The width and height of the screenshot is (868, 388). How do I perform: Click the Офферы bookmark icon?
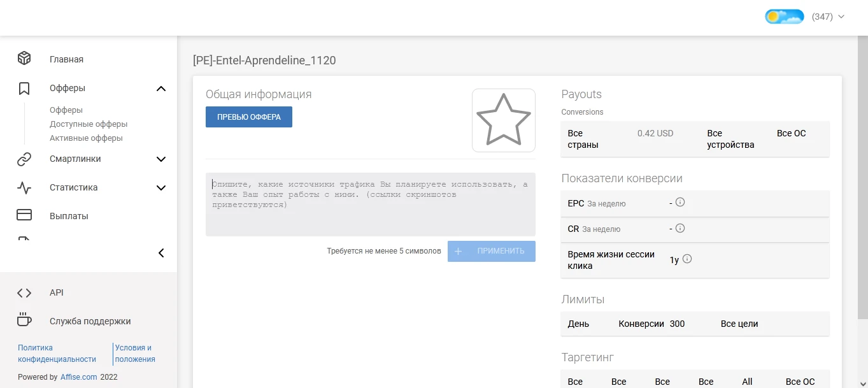(x=24, y=89)
